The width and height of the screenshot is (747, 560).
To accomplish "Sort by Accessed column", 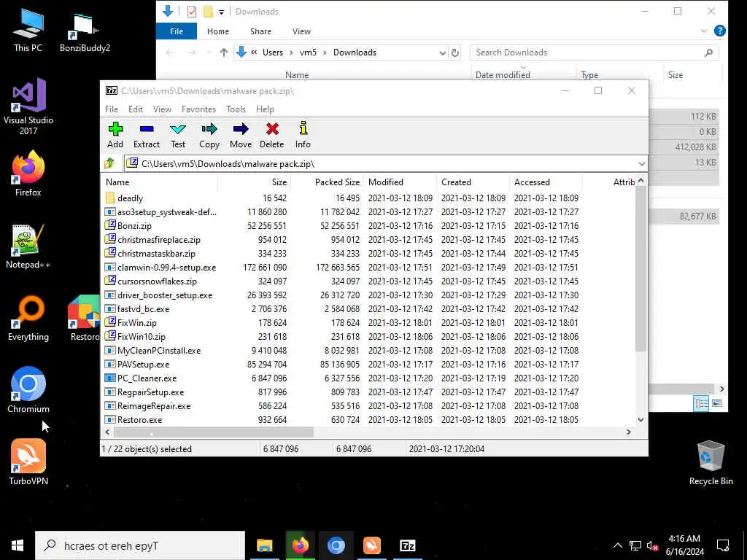I will click(x=546, y=182).
